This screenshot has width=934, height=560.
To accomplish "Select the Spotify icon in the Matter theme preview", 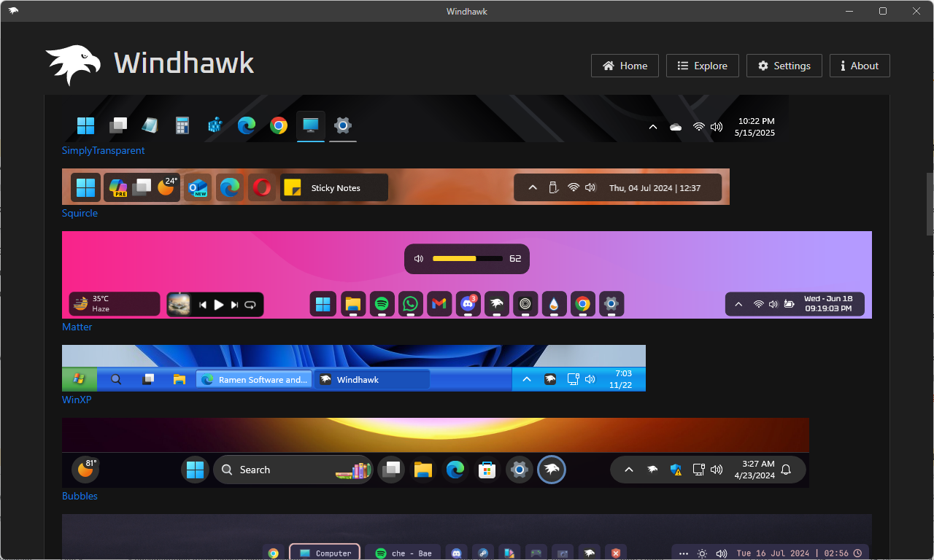I will [x=382, y=304].
